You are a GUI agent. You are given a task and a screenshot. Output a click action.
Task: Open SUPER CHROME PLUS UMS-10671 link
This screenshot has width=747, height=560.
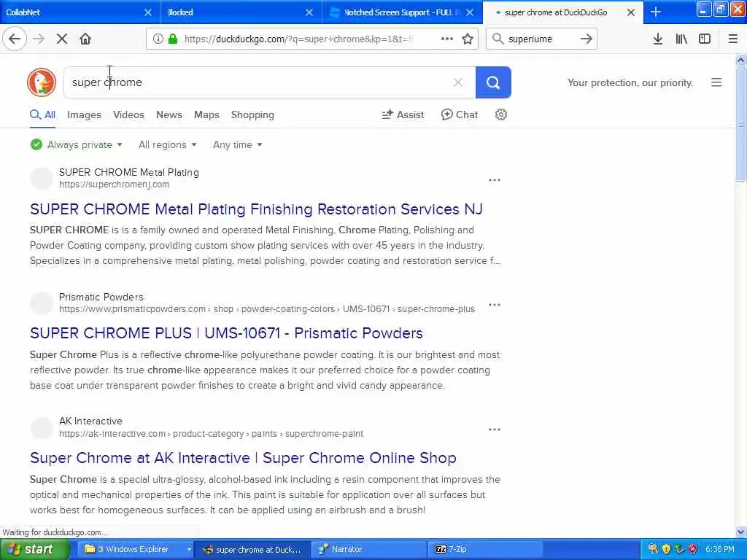tap(226, 333)
